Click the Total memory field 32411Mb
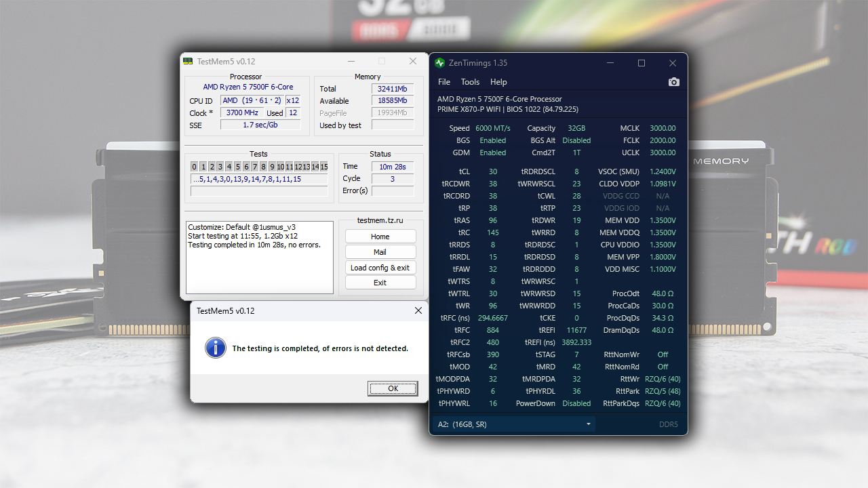Screen dimensions: 868x488 coord(393,89)
